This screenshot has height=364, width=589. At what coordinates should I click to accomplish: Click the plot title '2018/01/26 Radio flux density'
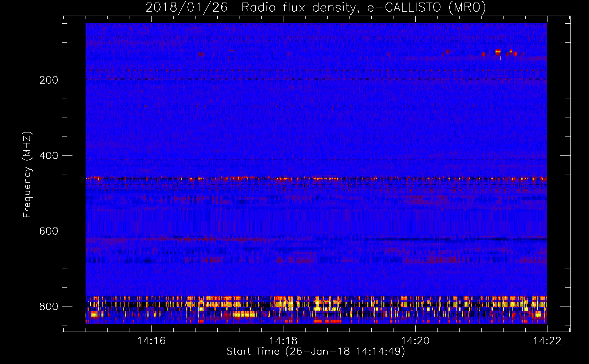[x=316, y=7]
